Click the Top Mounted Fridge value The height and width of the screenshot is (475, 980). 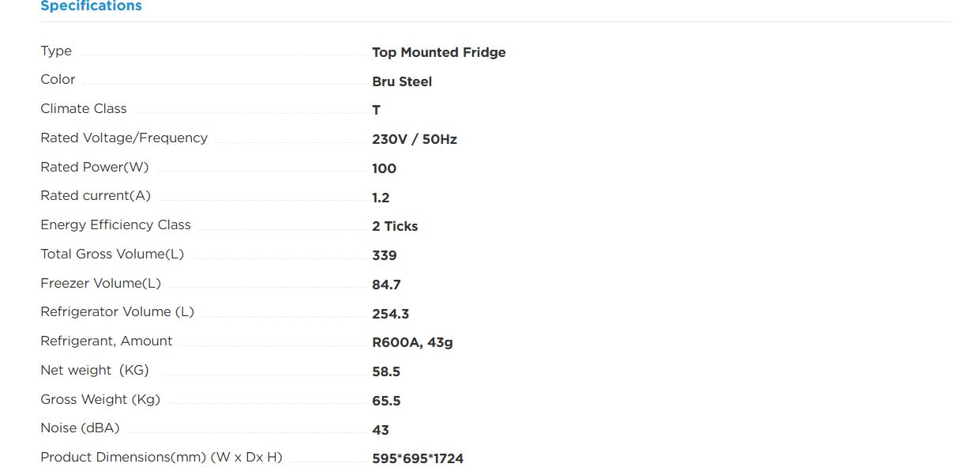pyautogui.click(x=439, y=52)
